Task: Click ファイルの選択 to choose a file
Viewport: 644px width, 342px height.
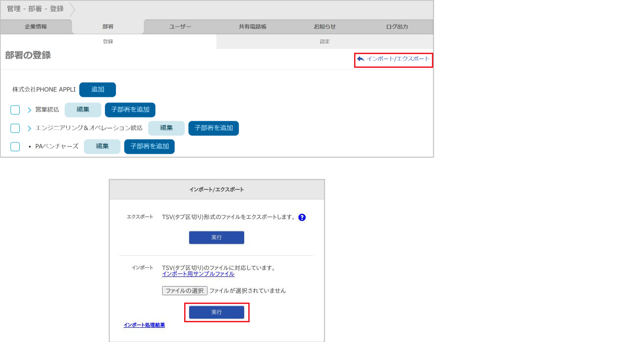Action: [x=185, y=291]
